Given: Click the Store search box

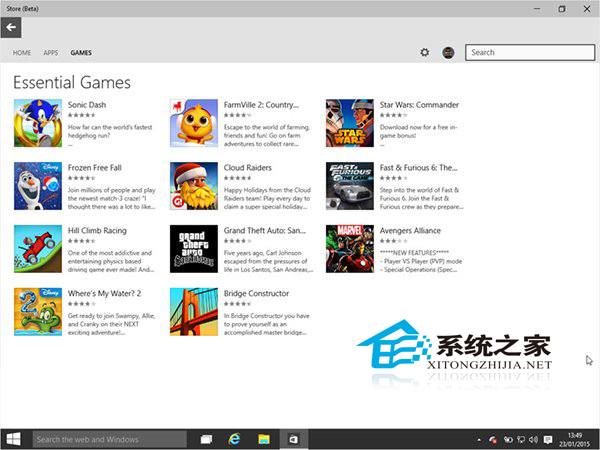Looking at the screenshot, I should tap(530, 52).
